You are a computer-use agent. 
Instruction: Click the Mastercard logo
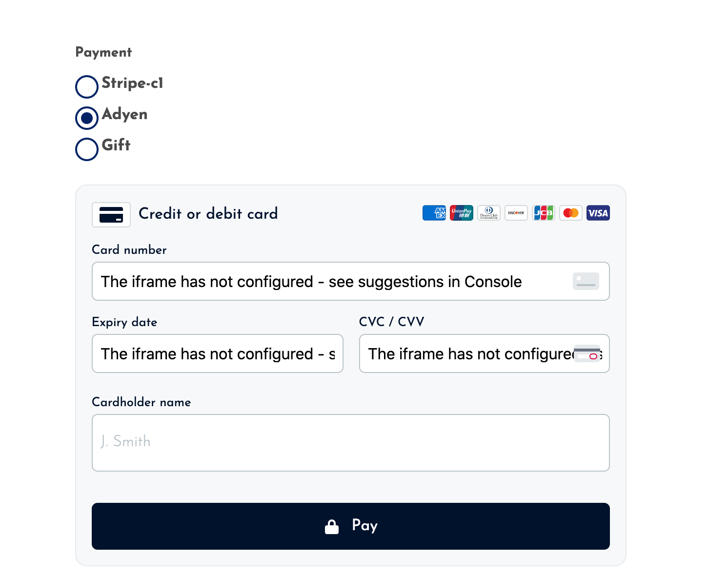(x=571, y=213)
